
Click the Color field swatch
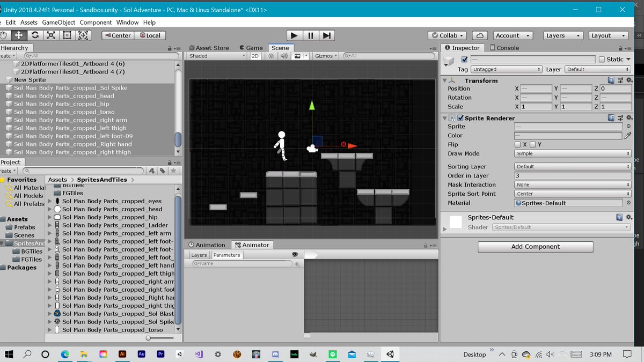(568, 136)
